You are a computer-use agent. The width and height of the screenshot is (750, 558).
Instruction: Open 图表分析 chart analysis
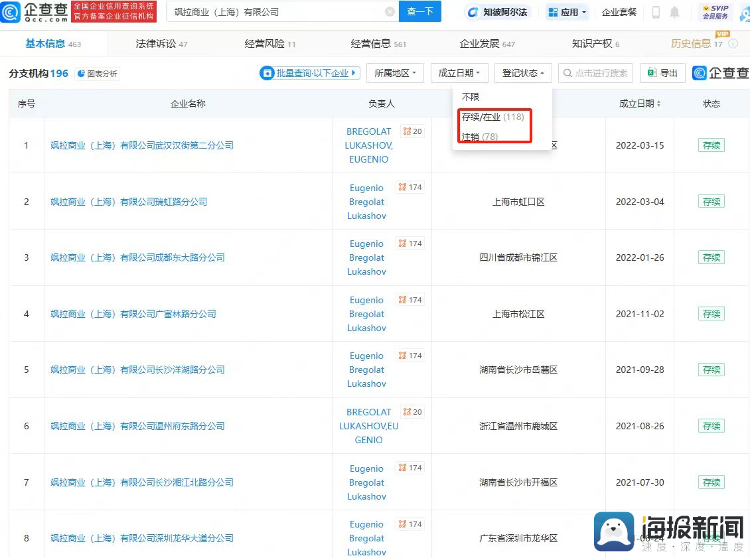tap(97, 74)
